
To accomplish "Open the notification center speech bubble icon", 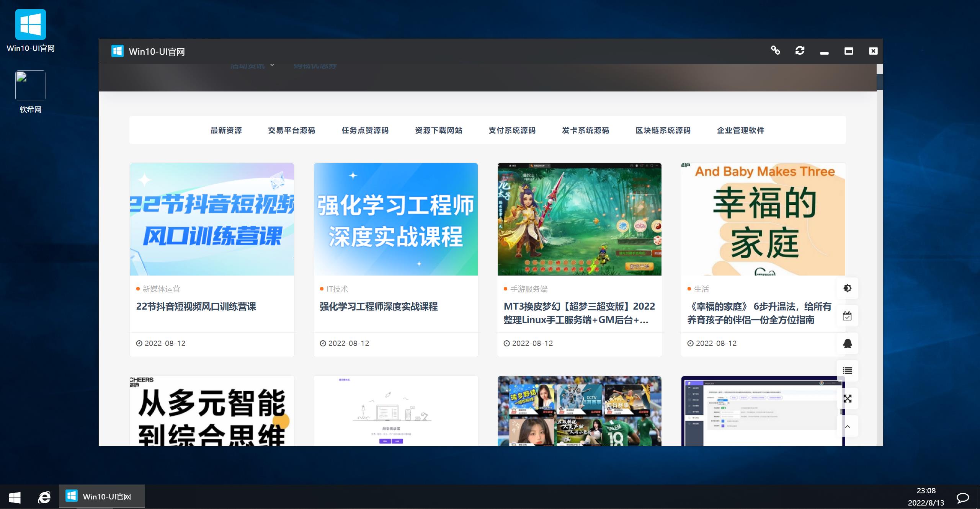I will point(962,497).
